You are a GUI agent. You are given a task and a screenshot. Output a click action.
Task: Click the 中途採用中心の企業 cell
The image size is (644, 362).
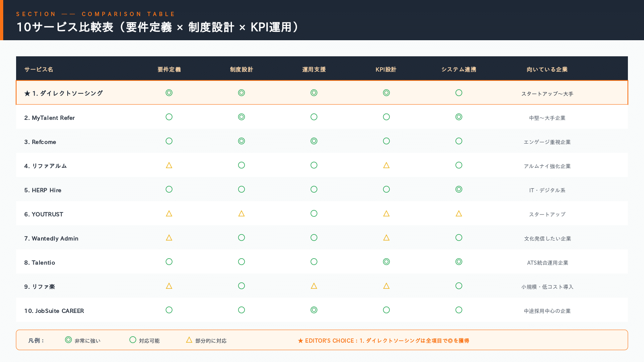[x=547, y=311]
